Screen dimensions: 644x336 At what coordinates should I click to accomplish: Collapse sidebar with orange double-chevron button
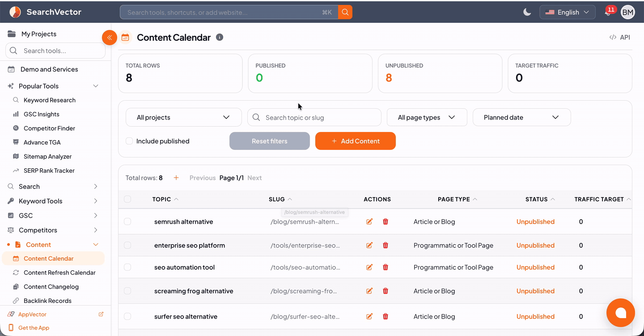110,38
